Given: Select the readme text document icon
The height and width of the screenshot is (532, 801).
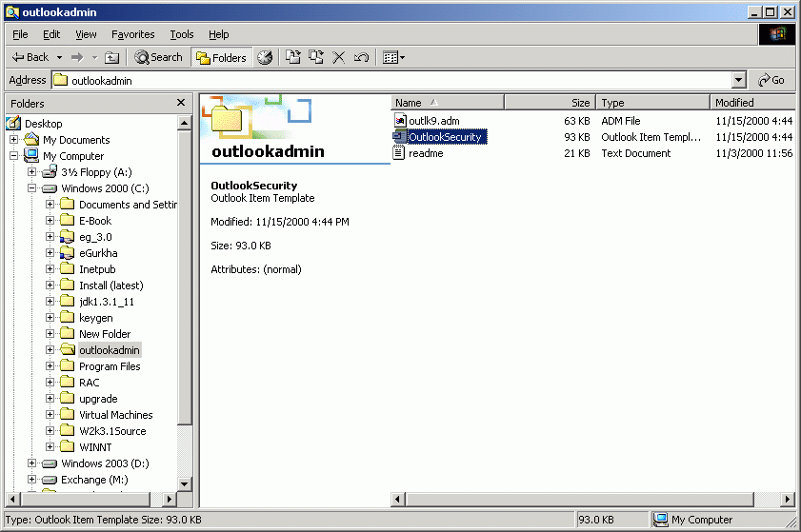Looking at the screenshot, I should pyautogui.click(x=399, y=152).
